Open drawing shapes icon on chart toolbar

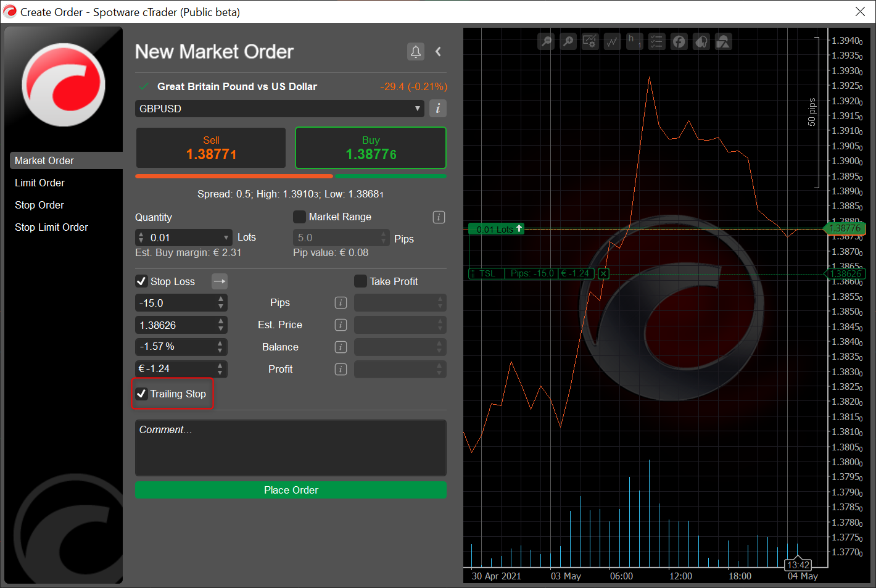tap(724, 41)
